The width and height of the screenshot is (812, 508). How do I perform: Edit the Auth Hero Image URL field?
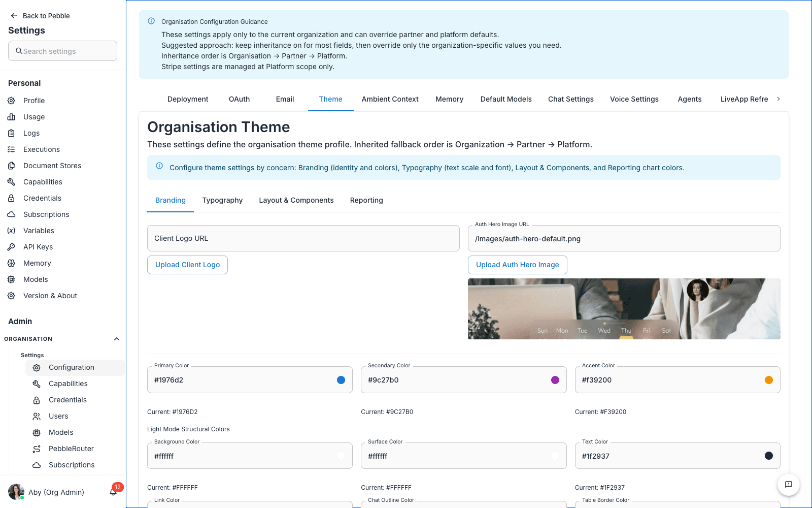point(624,238)
